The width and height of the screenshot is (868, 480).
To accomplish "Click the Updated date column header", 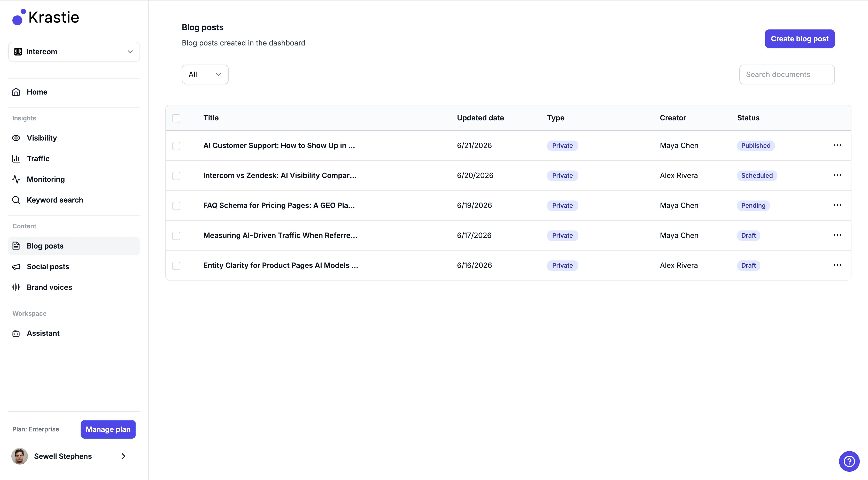I will tap(480, 118).
